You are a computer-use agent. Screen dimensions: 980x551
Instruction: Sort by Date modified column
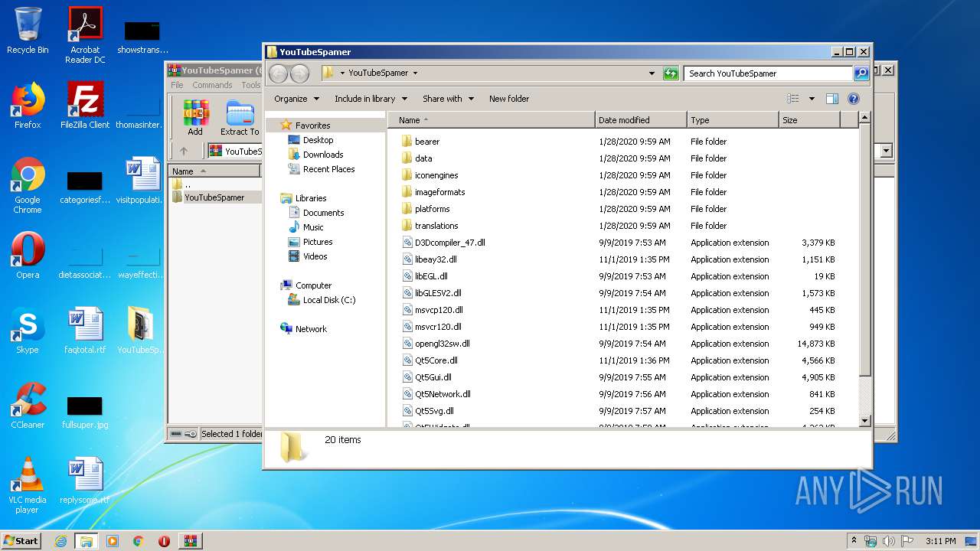click(641, 120)
